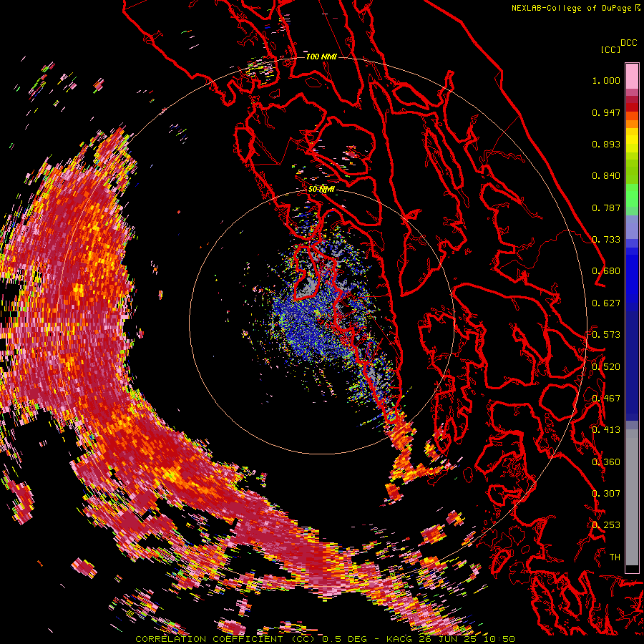Select the 0.627 scale value
This screenshot has width=644, height=644.
coord(606,303)
